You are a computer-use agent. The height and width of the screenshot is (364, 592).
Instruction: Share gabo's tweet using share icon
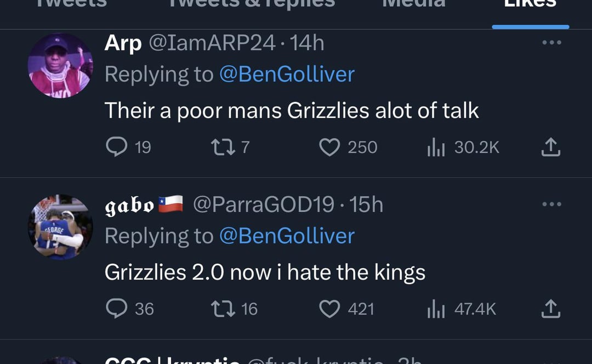(x=550, y=309)
